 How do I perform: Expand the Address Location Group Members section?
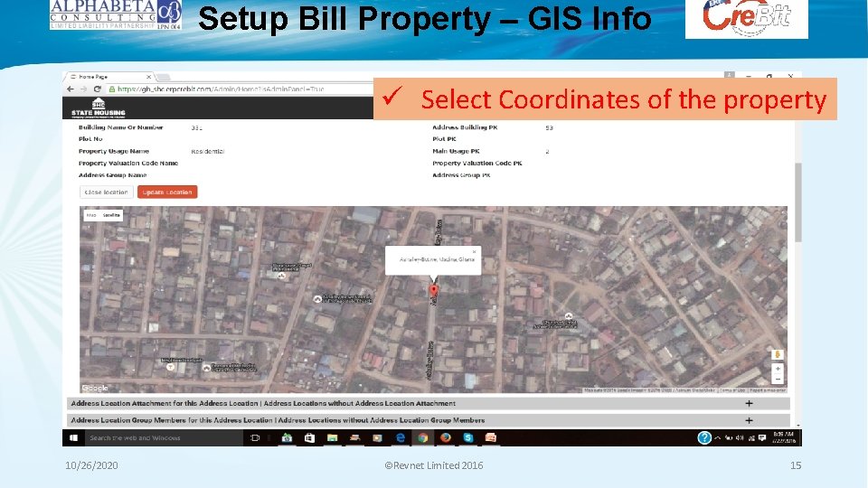click(x=749, y=420)
